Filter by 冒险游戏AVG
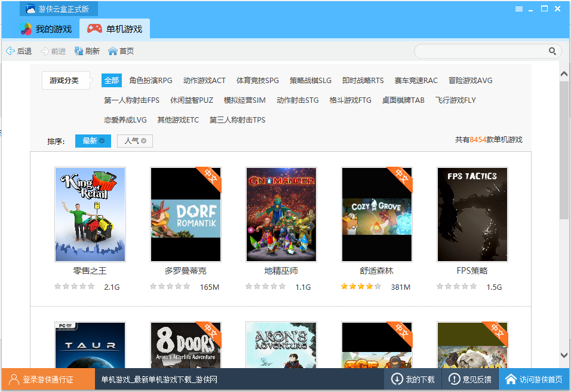 click(471, 81)
